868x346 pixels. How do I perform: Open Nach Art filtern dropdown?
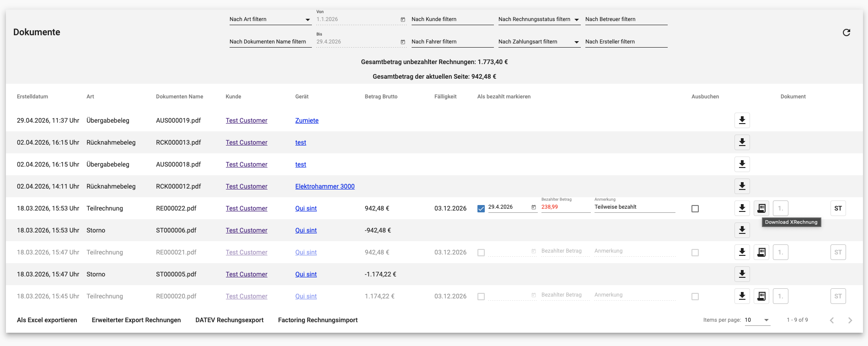click(x=270, y=19)
